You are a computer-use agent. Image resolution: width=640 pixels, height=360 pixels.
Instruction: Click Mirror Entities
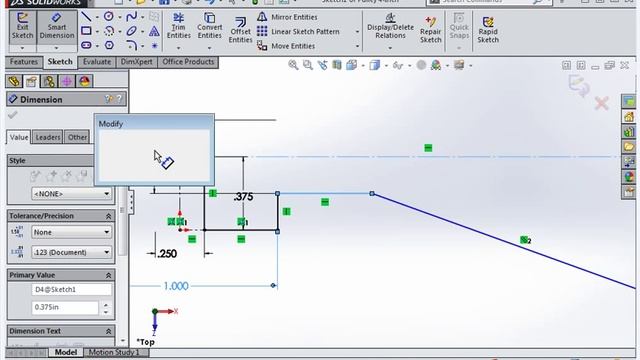tap(287, 17)
